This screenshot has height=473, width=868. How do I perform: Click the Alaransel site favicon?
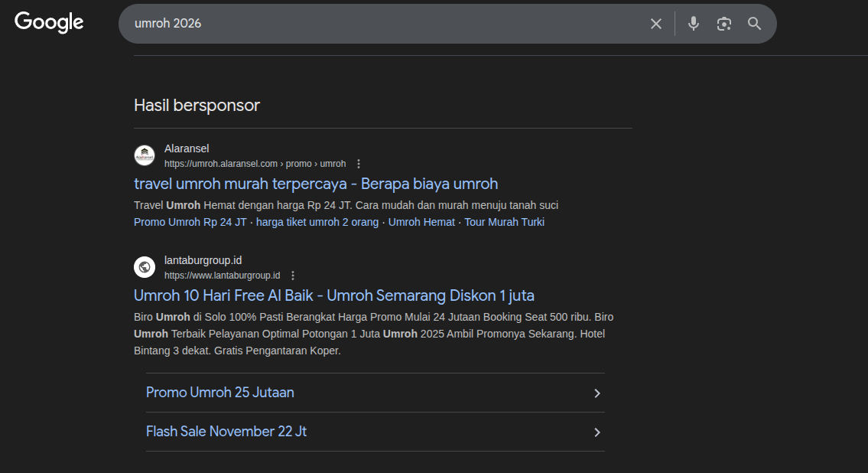click(145, 155)
